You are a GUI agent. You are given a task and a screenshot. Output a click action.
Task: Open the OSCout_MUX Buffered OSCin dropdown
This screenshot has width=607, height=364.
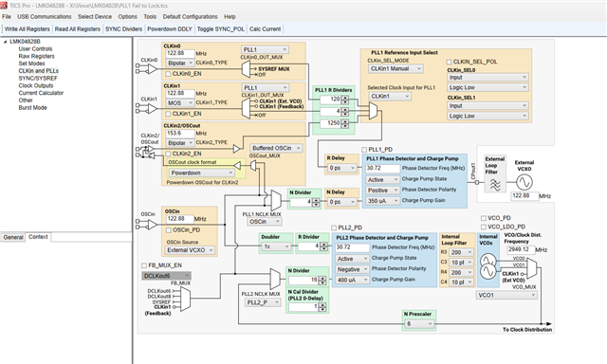click(x=276, y=148)
